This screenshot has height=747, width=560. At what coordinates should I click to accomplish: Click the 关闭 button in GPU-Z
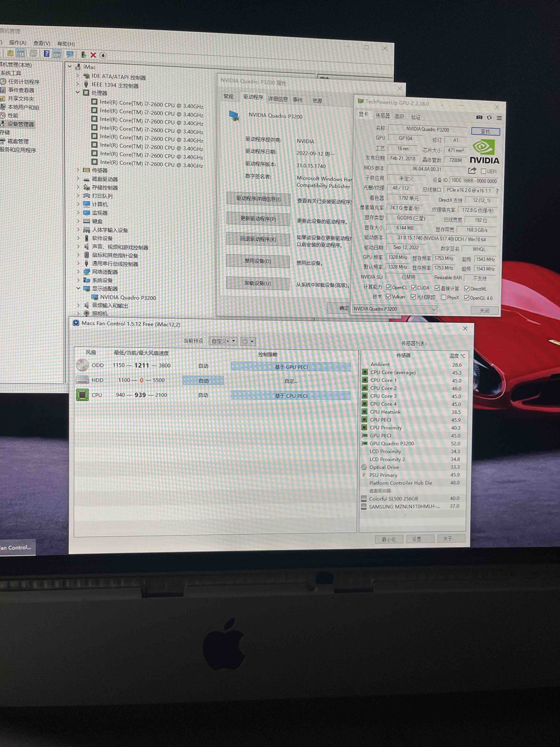coord(484,310)
